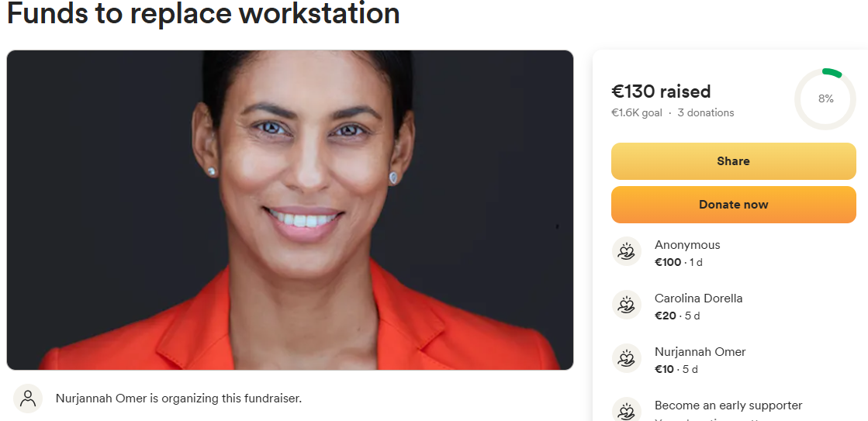Click the heart-hand icon next to Carolina Dorella
The width and height of the screenshot is (868, 421).
pyautogui.click(x=626, y=305)
